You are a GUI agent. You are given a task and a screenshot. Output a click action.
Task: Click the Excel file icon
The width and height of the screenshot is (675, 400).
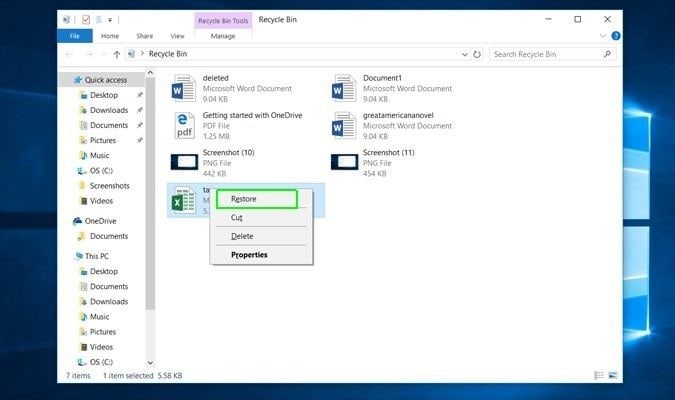184,199
